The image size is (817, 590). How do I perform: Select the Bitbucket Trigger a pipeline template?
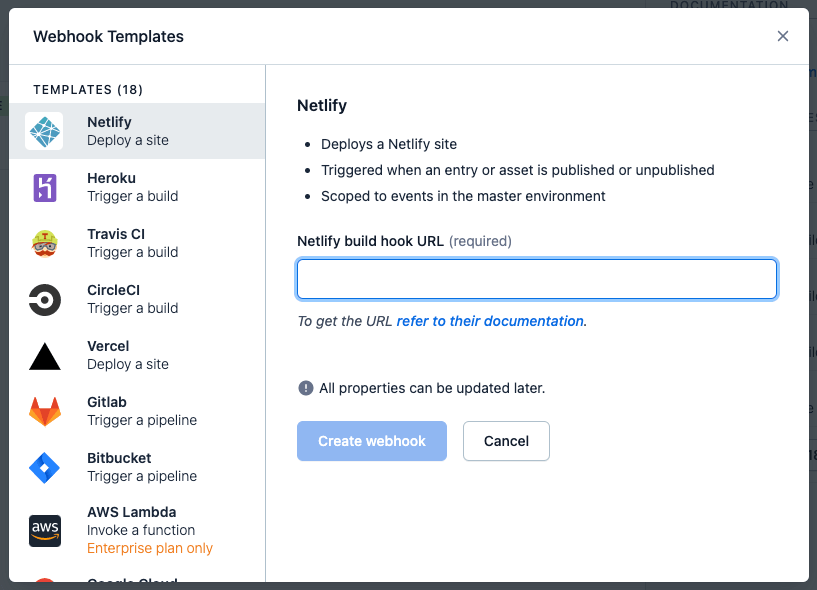(138, 467)
